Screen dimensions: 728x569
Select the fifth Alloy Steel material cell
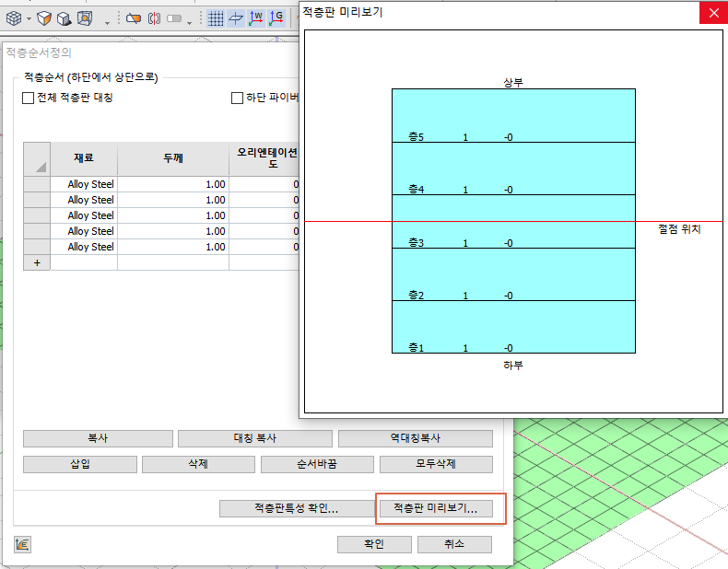coord(84,247)
